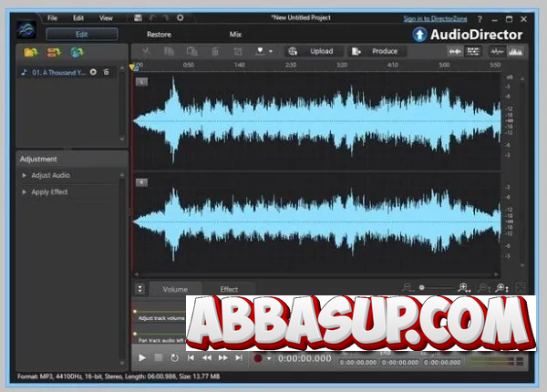Expand the Adjust Audio section

pos(24,175)
